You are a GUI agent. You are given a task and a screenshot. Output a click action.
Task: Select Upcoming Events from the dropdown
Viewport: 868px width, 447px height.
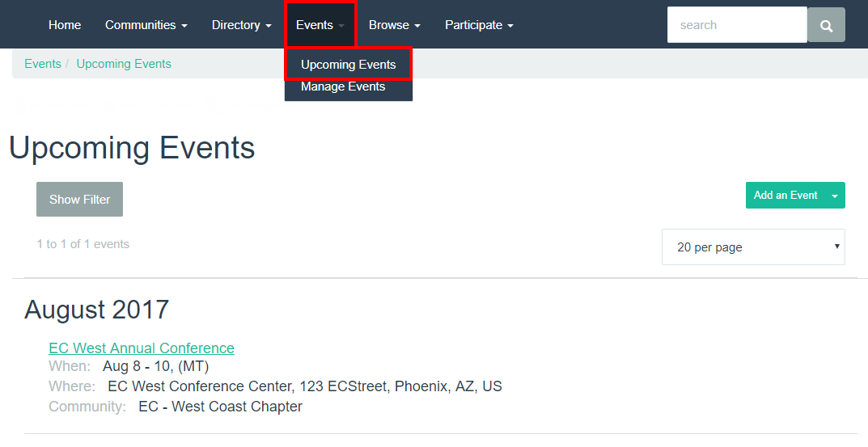348,64
